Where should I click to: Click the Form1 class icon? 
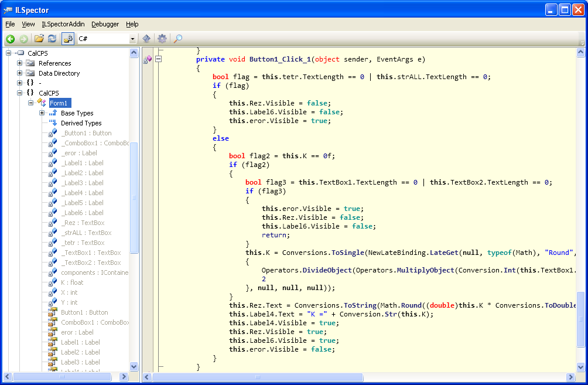41,103
